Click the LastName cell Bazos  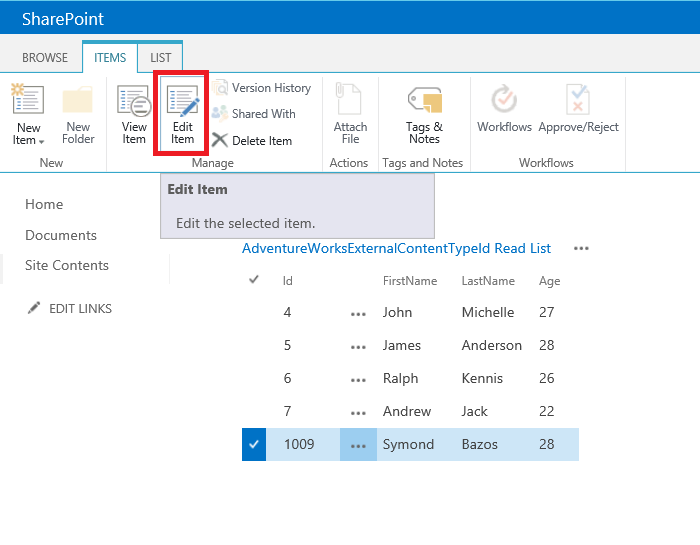tap(479, 444)
